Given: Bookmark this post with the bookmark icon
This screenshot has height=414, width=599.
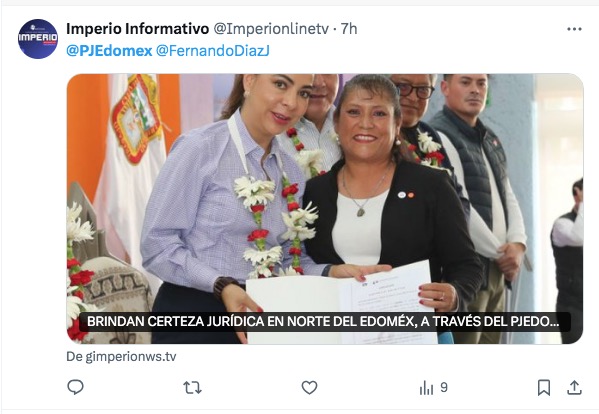Looking at the screenshot, I should point(544,388).
